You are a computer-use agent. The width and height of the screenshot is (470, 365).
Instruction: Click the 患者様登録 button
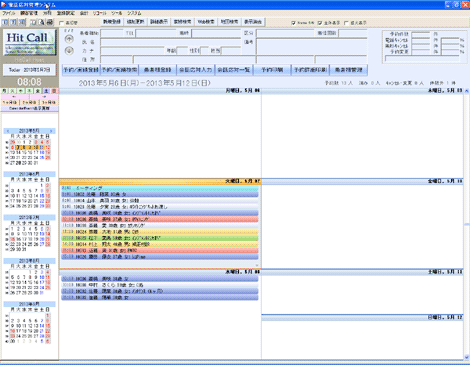(157, 70)
